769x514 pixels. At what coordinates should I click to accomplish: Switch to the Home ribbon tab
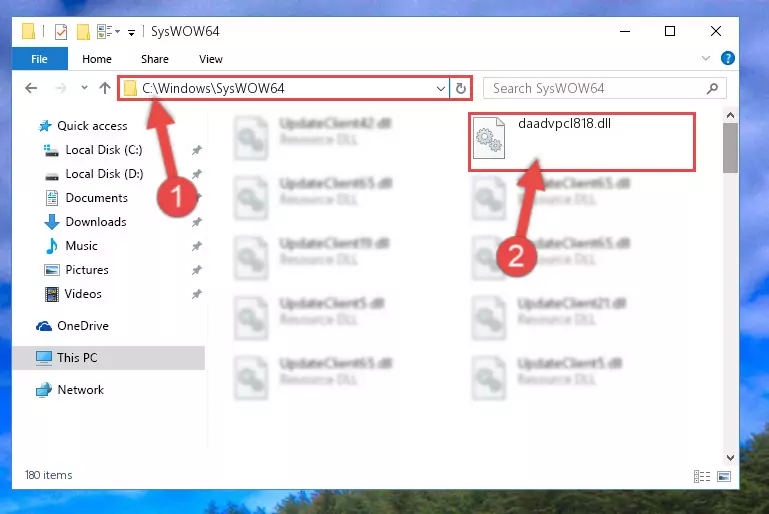pyautogui.click(x=97, y=59)
